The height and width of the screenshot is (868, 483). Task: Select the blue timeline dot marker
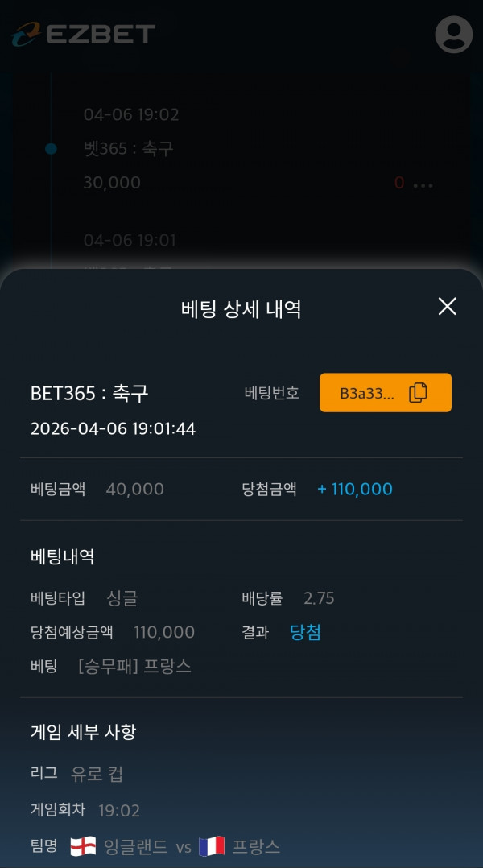click(x=51, y=149)
